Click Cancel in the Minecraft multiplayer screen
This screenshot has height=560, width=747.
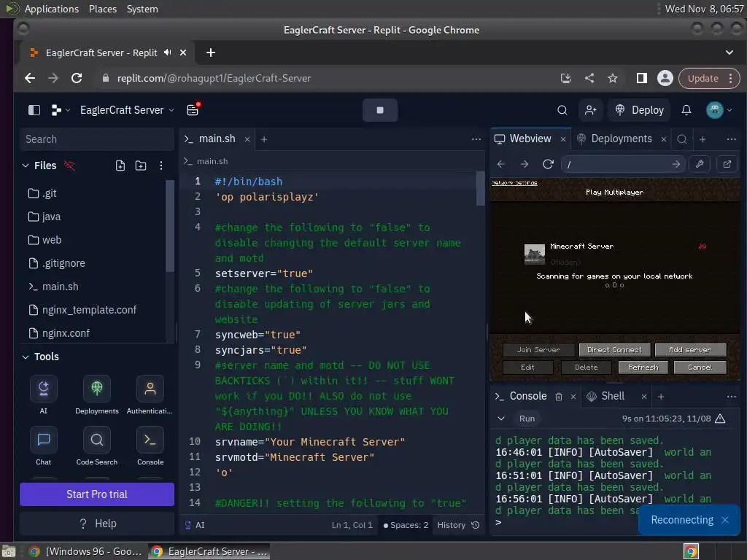pyautogui.click(x=700, y=367)
